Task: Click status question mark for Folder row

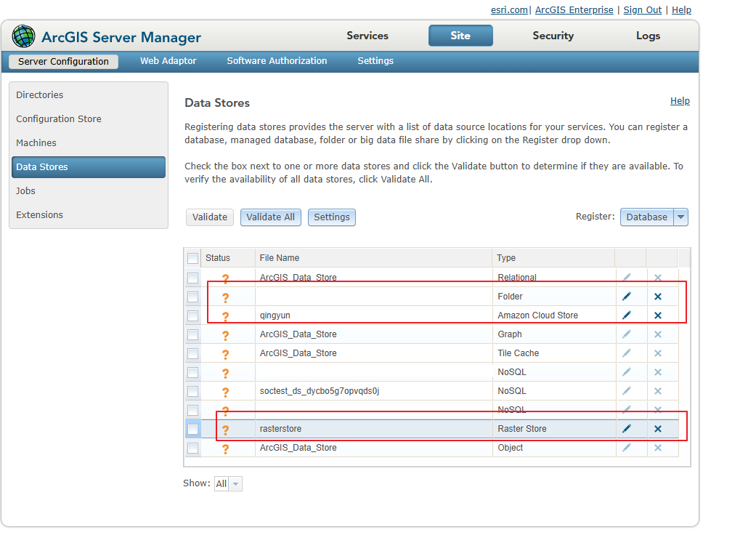Action: (225, 297)
